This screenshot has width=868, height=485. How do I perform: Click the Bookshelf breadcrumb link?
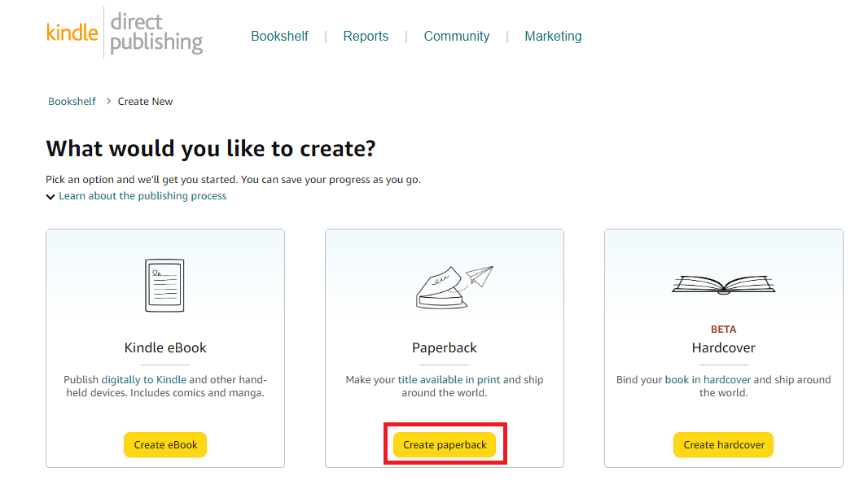(72, 101)
